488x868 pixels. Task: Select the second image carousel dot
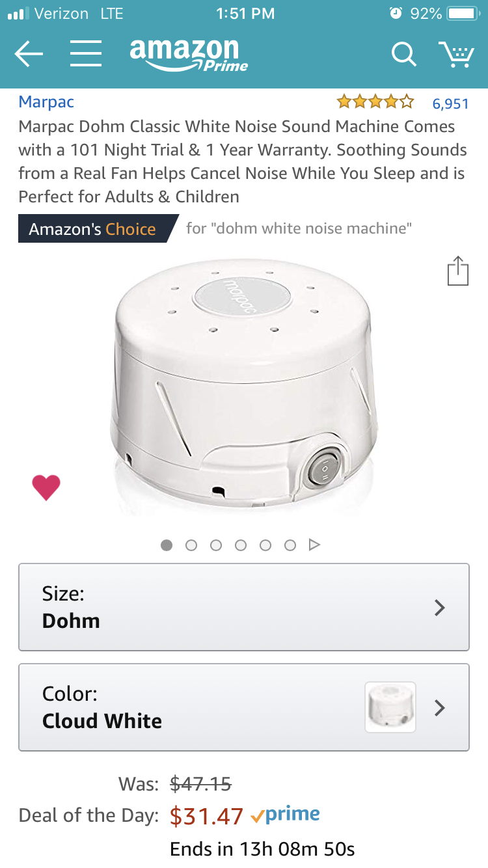click(191, 545)
